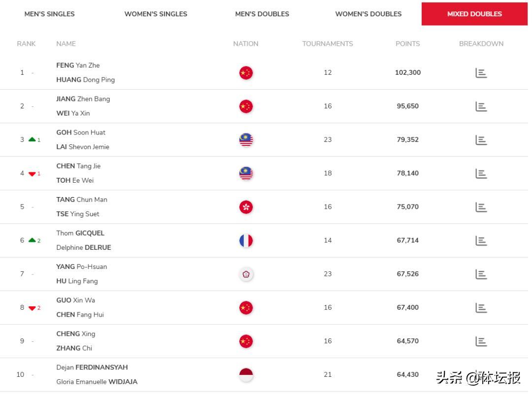Click the Hong Kong flag in rank 5
This screenshot has width=532, height=396.
[246, 207]
